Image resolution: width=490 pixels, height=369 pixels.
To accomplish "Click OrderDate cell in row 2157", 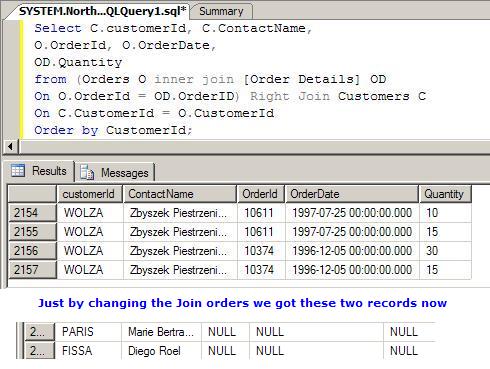I will click(x=352, y=270).
